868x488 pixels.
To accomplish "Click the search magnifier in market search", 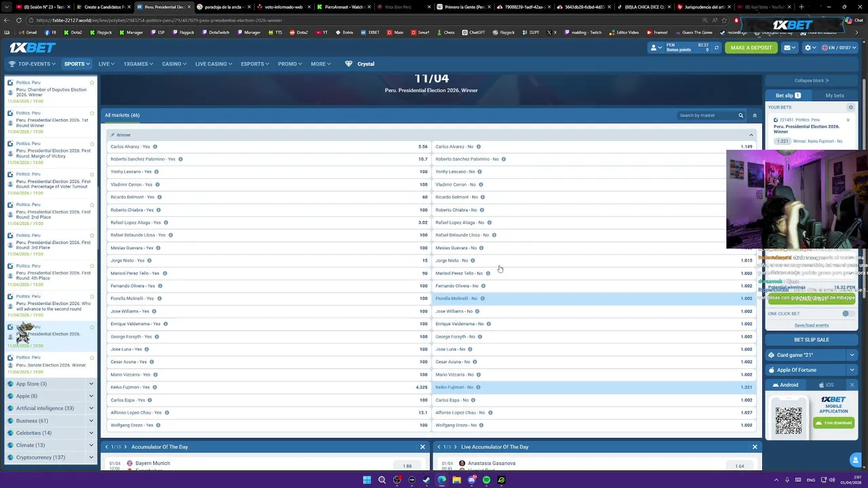I will [x=741, y=115].
